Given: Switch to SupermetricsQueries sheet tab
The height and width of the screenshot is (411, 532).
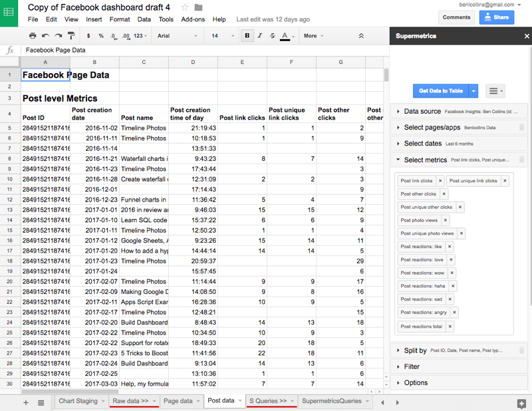Looking at the screenshot, I should (335, 401).
